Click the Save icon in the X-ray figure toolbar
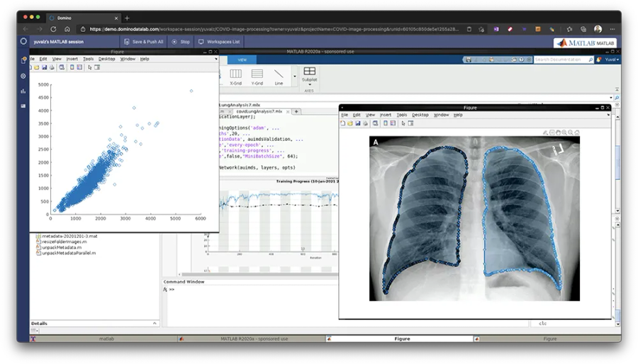Image resolution: width=638 pixels, height=364 pixels. pyautogui.click(x=359, y=123)
